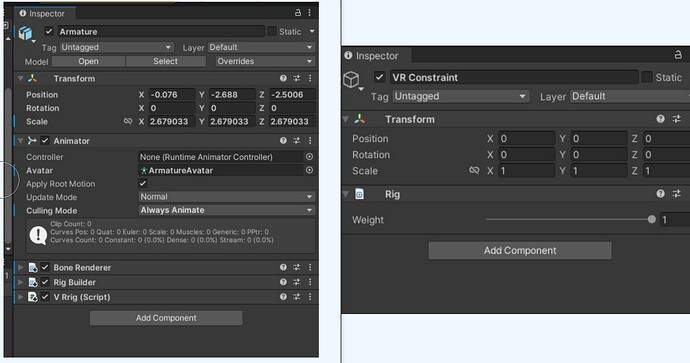Open Rig Builder help reference

point(283,282)
